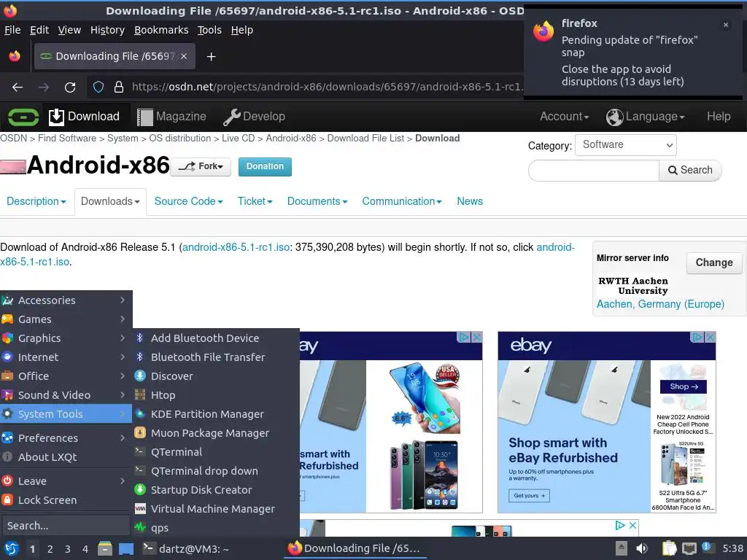Expand the Accessories submenu

coord(66,300)
